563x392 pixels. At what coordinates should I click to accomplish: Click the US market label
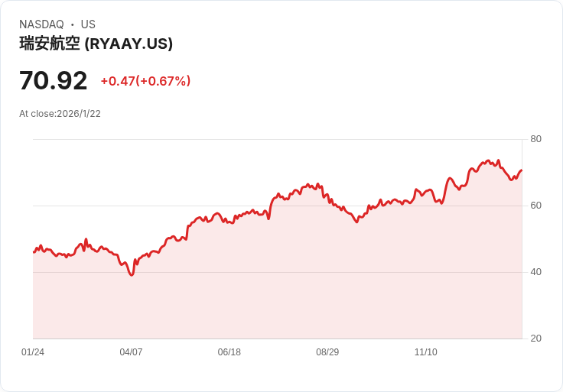click(x=88, y=24)
